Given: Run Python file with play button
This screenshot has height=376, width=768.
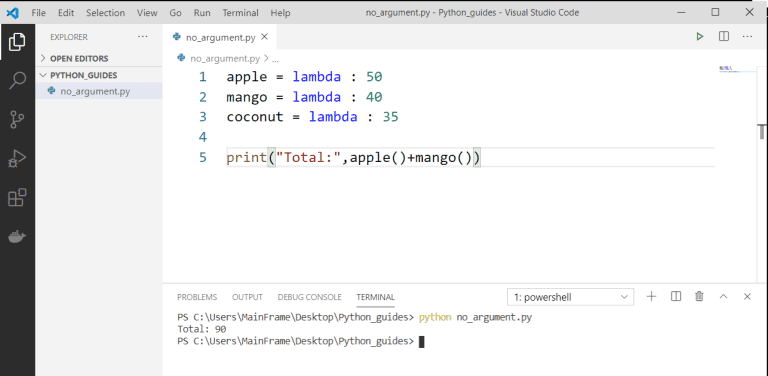Looking at the screenshot, I should click(700, 37).
